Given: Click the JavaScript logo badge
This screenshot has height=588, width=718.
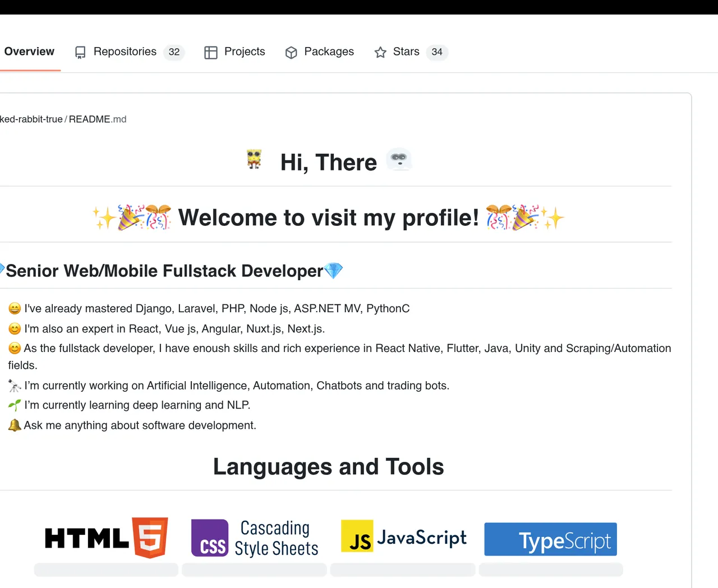Looking at the screenshot, I should (404, 536).
